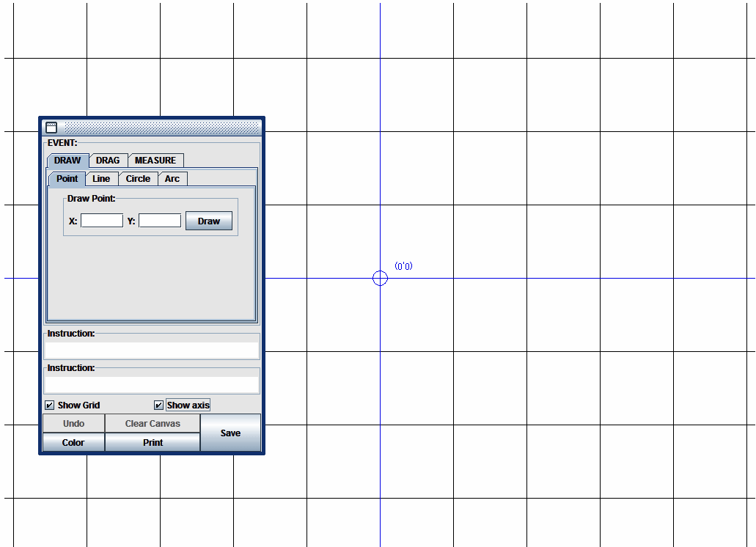Click the Print button

[x=153, y=443]
